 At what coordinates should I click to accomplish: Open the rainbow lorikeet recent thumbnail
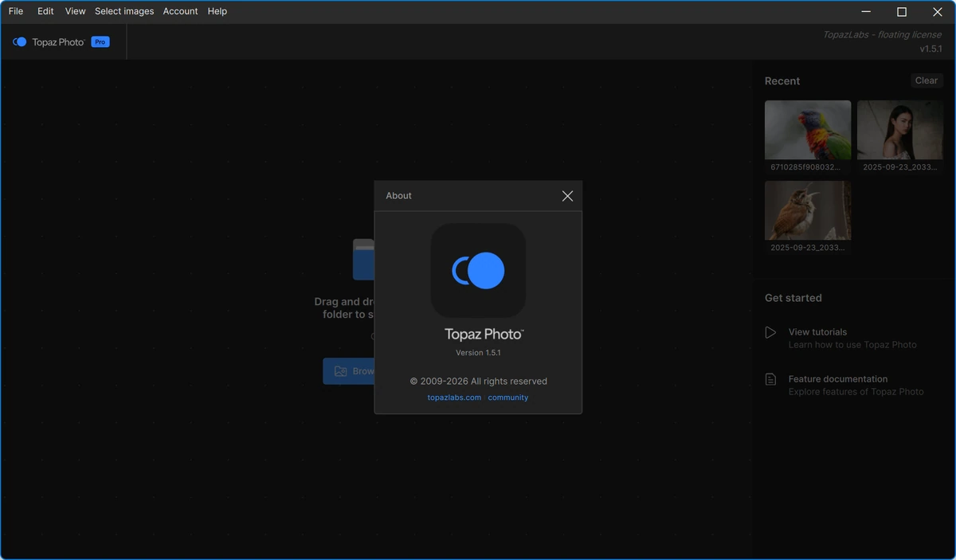pyautogui.click(x=808, y=130)
